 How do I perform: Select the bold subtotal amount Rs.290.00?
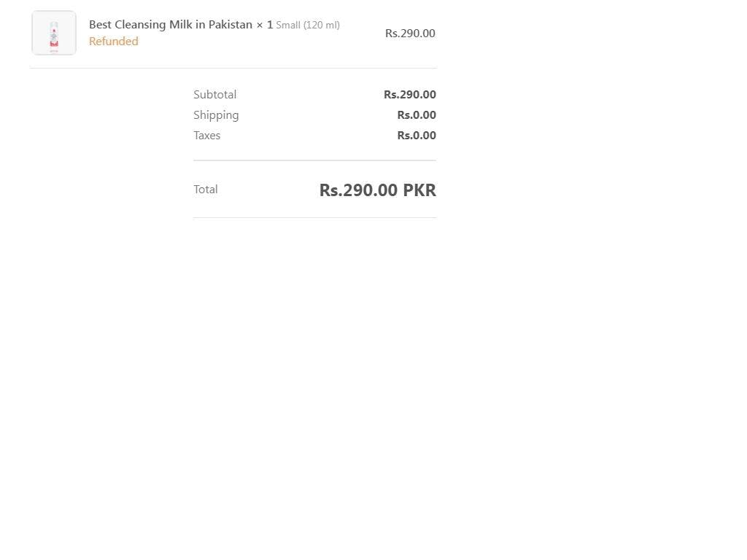410,95
